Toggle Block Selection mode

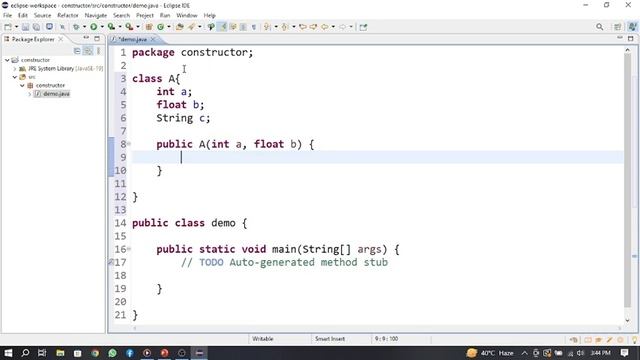click(243, 27)
